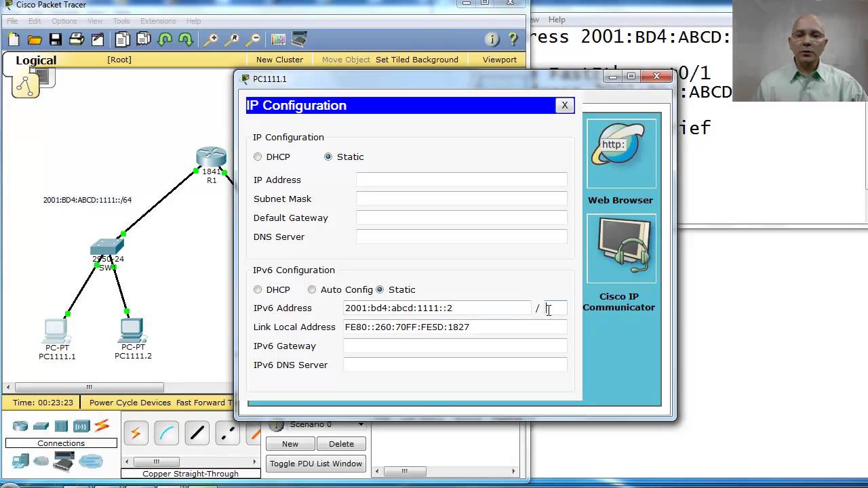This screenshot has height=488, width=868.
Task: Open a file with folder icon
Action: tap(35, 40)
